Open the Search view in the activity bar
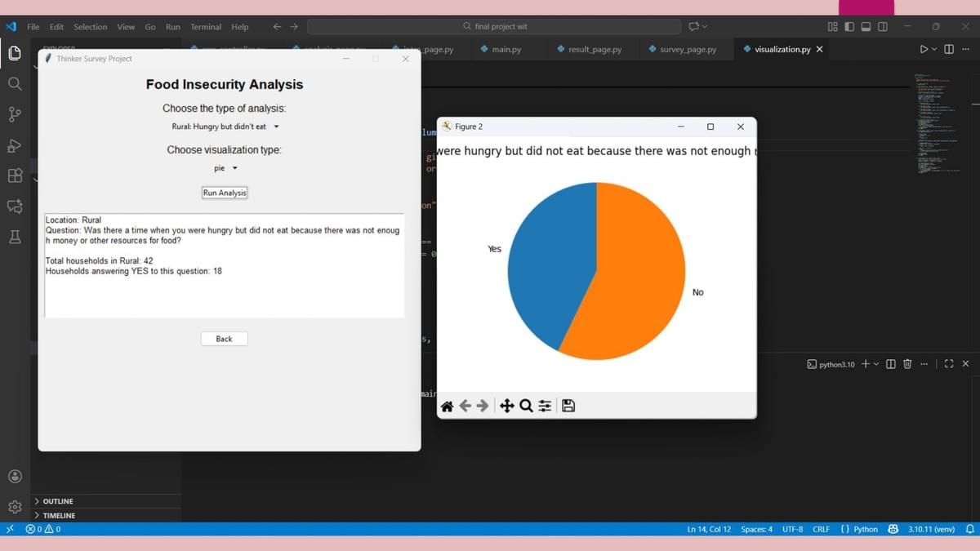980x551 pixels. [x=15, y=83]
